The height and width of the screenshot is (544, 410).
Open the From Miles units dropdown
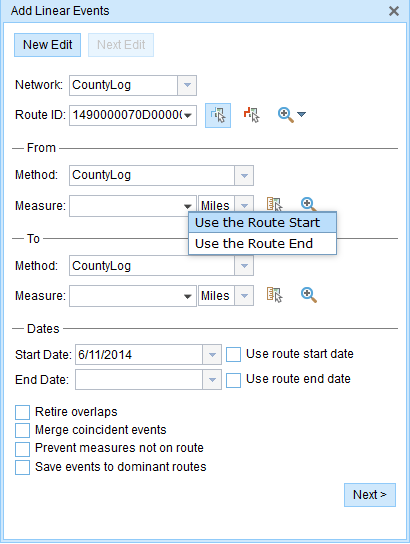pyautogui.click(x=244, y=205)
